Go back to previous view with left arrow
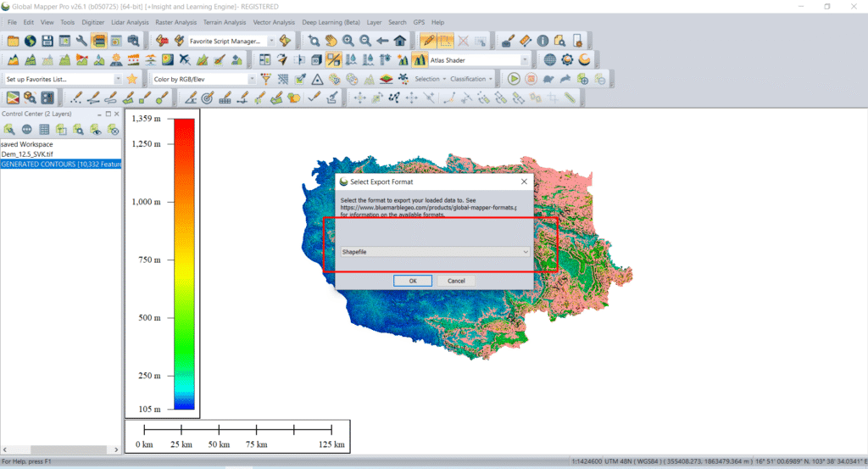The width and height of the screenshot is (868, 469). coord(382,41)
